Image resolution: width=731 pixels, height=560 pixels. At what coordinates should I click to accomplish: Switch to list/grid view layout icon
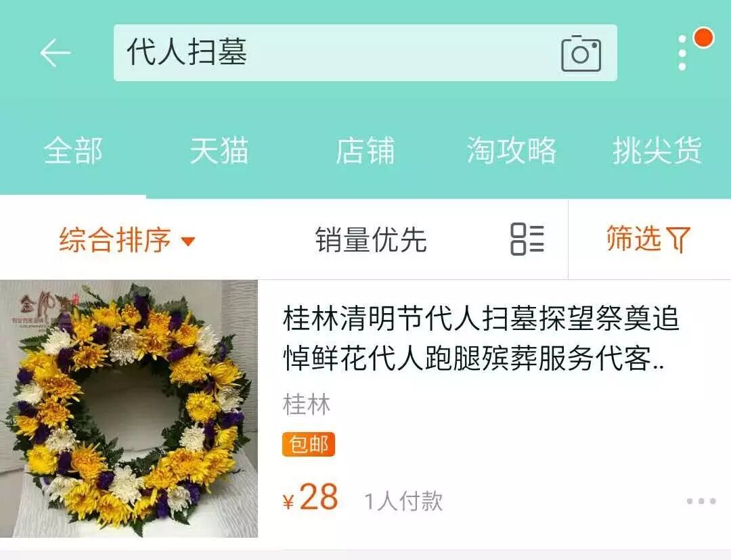pyautogui.click(x=527, y=239)
